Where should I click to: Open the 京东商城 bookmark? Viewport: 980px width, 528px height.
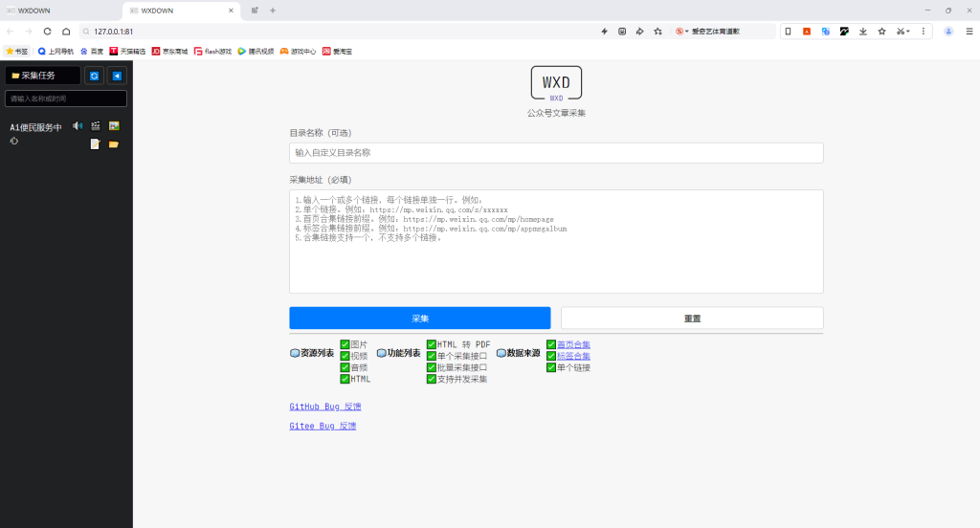coord(170,52)
